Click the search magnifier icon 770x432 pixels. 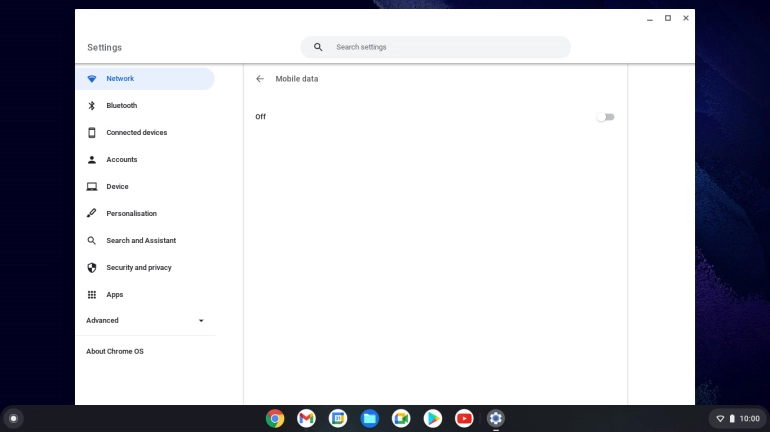click(318, 47)
